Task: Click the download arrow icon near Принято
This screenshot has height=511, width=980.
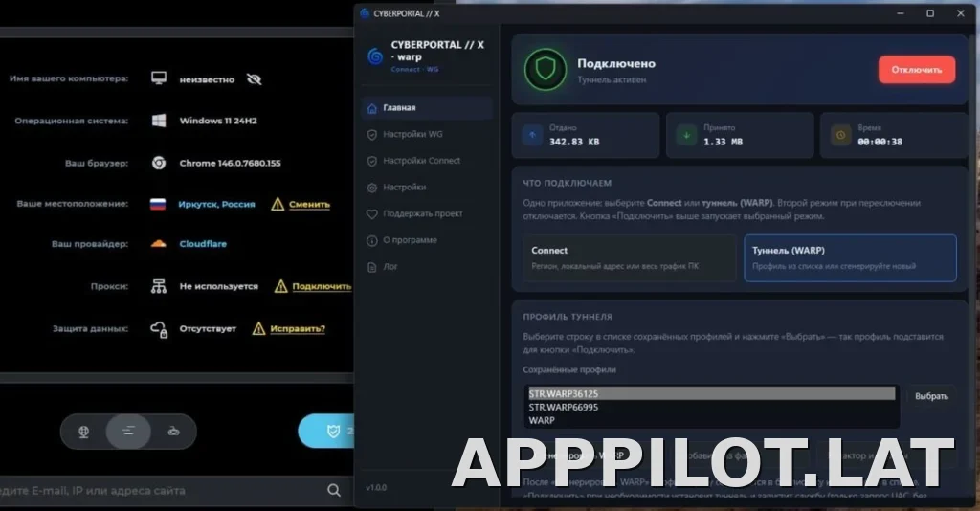Action: tap(686, 135)
